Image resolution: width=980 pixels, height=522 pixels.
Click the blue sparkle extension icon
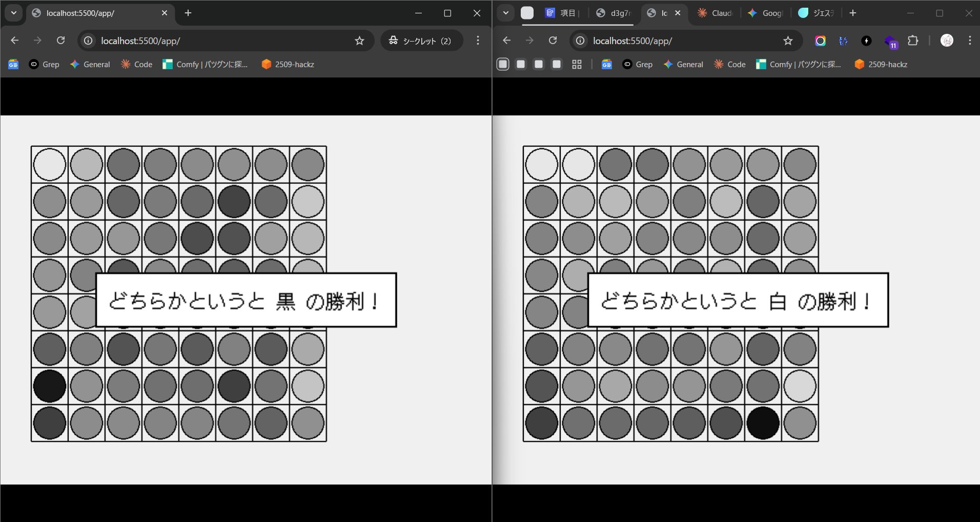(x=843, y=41)
